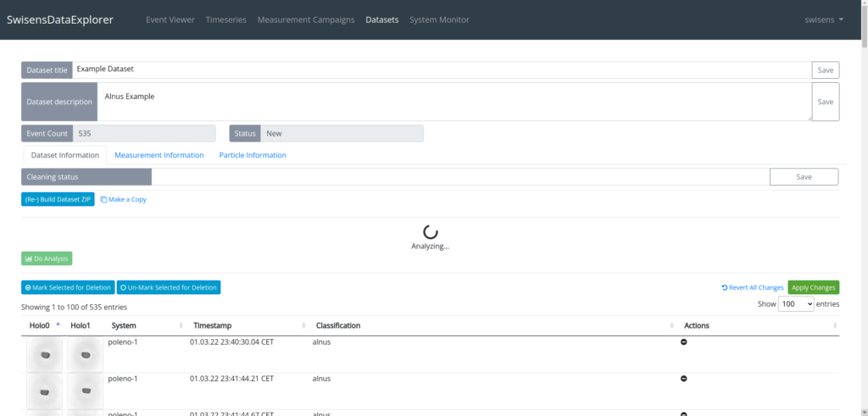Open Event Viewer in the navigation bar

(x=170, y=19)
